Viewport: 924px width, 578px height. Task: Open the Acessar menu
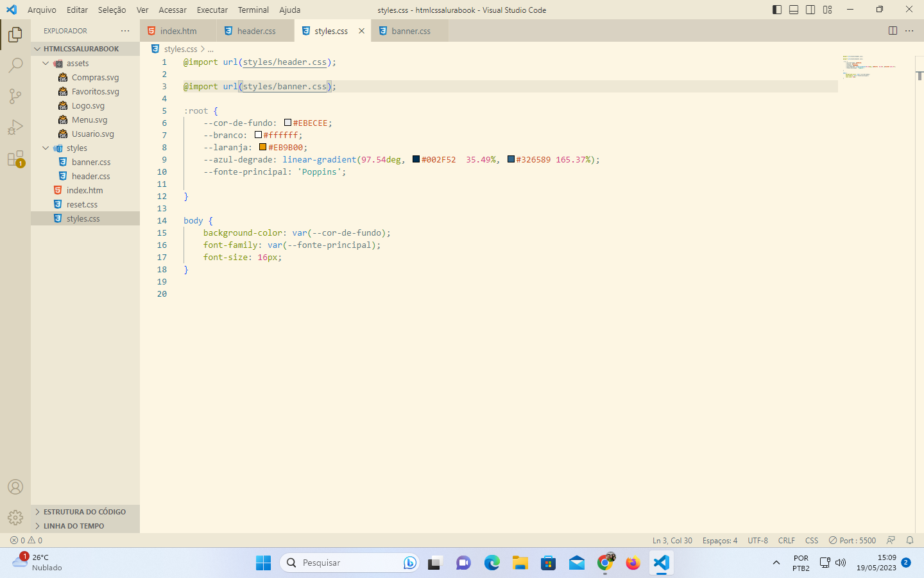pos(173,10)
